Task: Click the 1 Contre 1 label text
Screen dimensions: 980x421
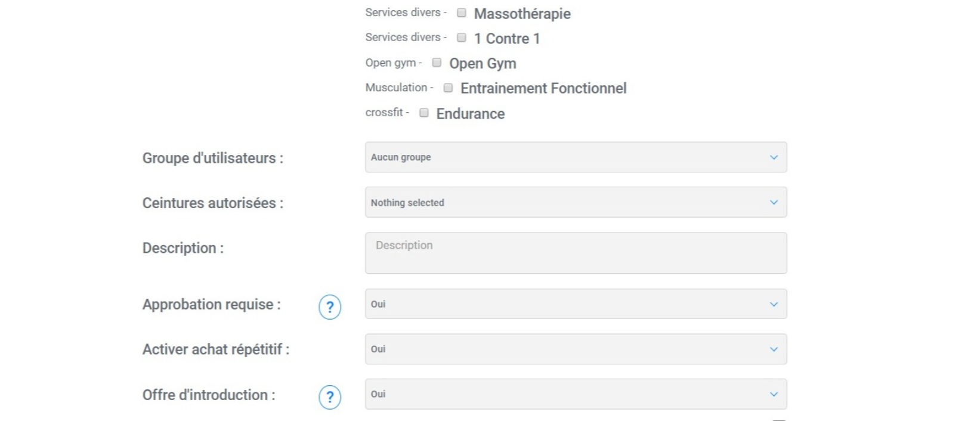Action: point(506,39)
